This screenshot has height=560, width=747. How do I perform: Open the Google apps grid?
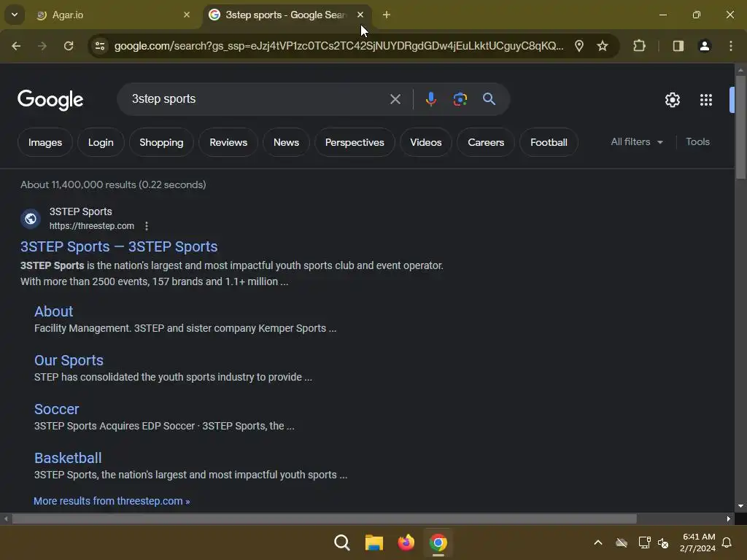(706, 100)
